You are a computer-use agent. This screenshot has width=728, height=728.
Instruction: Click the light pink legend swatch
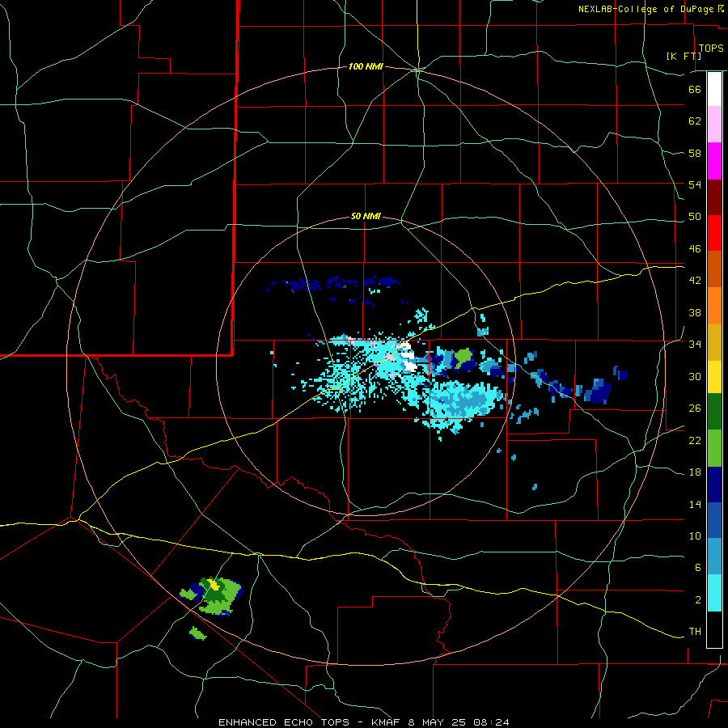(714, 125)
